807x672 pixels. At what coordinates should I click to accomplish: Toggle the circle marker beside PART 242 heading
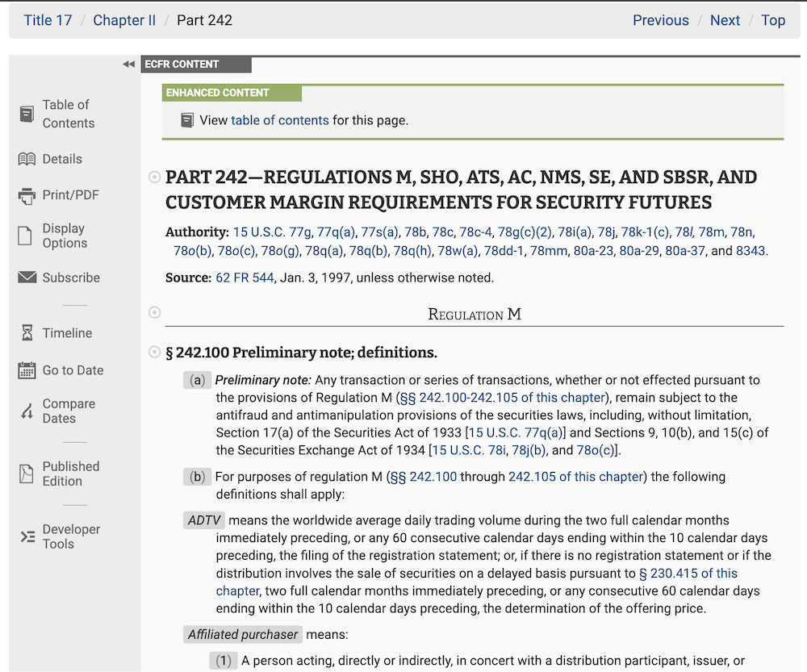click(154, 177)
